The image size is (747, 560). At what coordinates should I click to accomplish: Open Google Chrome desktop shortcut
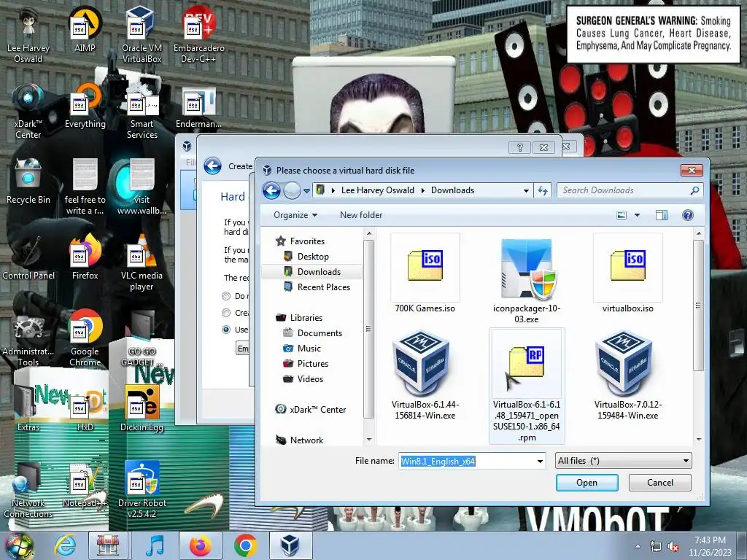(85, 338)
